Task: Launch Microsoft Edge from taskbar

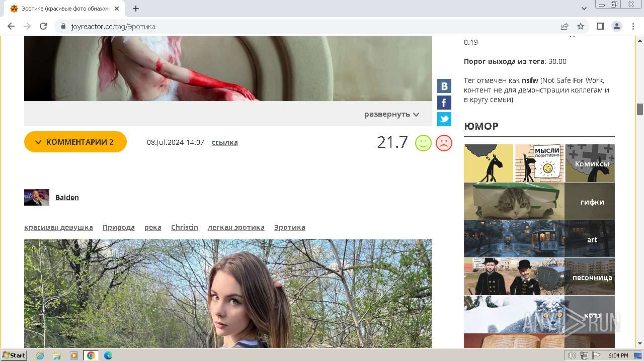Action: (x=108, y=355)
